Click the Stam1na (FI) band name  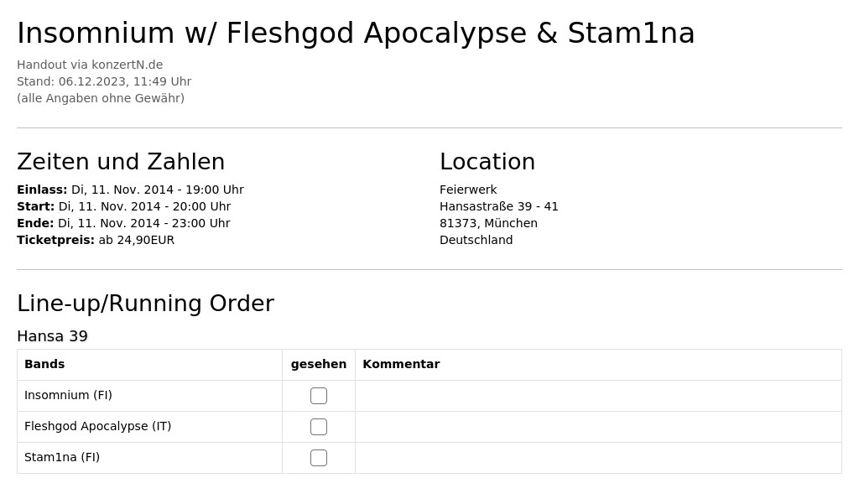tap(62, 457)
